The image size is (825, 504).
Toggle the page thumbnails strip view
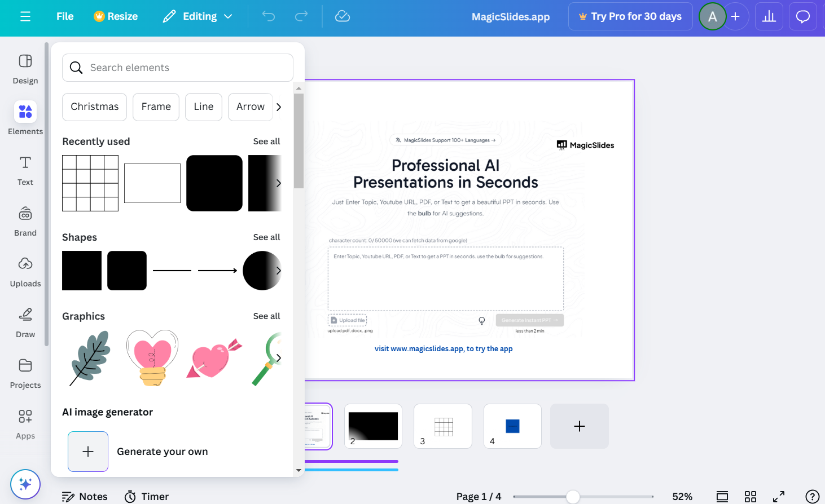[722, 497]
